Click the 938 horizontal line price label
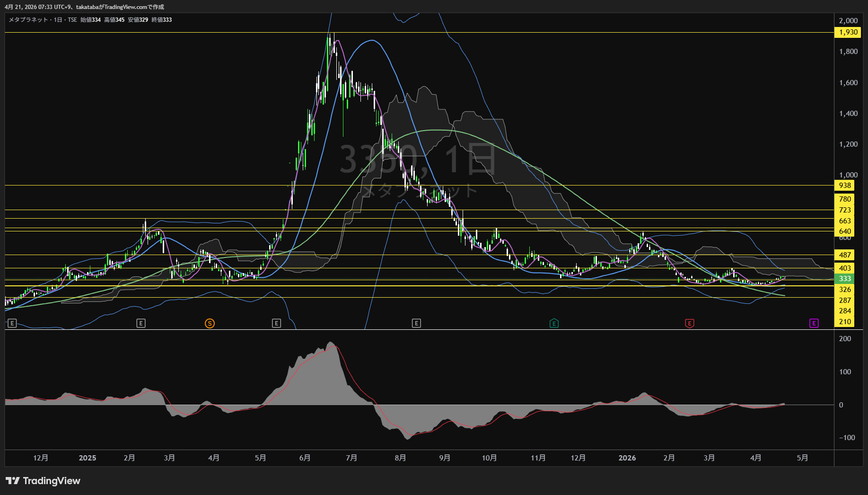Screen dimensions: 868x495 (845, 186)
